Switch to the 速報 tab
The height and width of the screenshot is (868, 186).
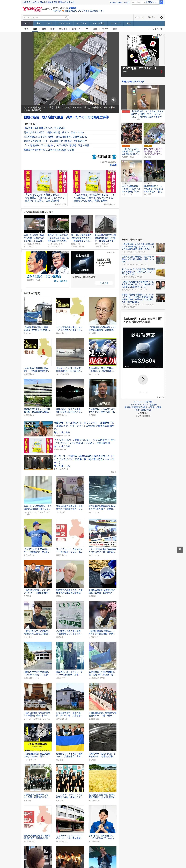point(38,24)
